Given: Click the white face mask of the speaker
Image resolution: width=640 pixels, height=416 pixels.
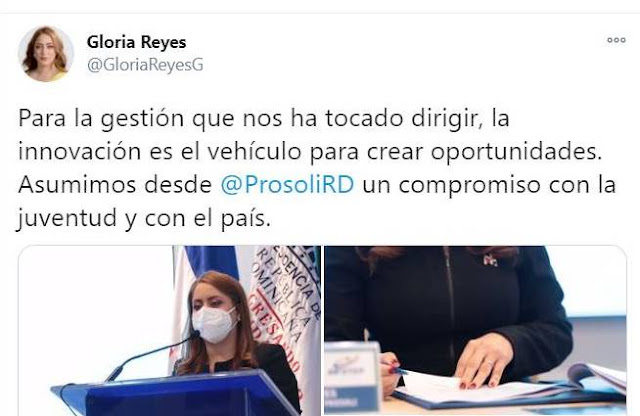Looking at the screenshot, I should click(214, 324).
